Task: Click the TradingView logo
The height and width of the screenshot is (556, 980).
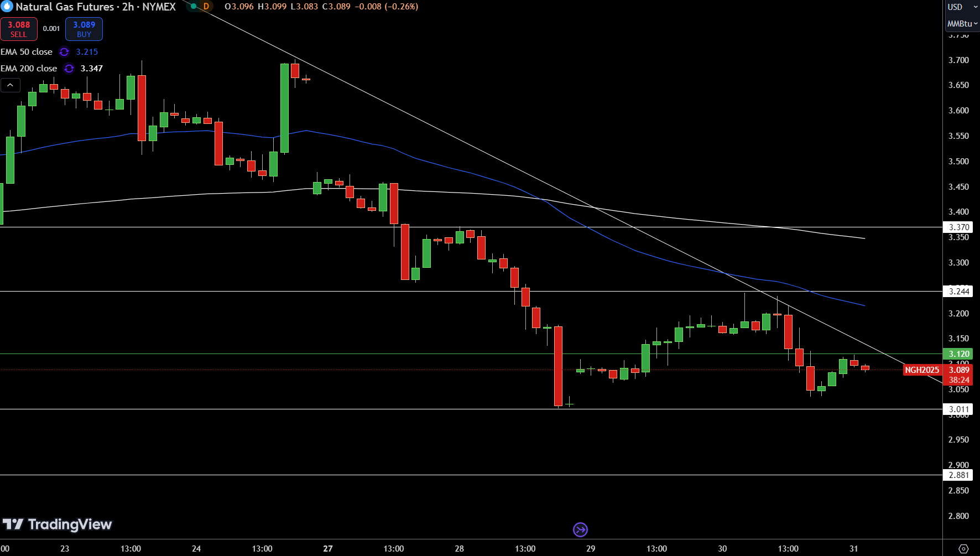Action: click(57, 524)
